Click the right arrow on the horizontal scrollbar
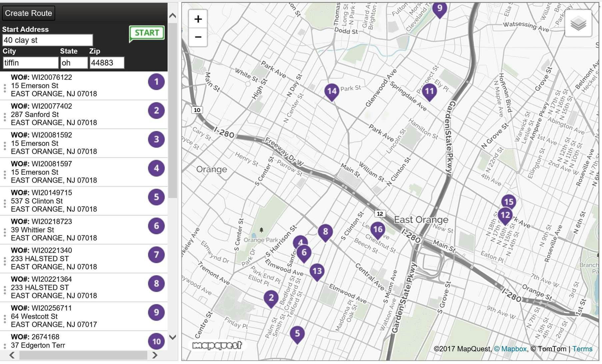 (155, 355)
